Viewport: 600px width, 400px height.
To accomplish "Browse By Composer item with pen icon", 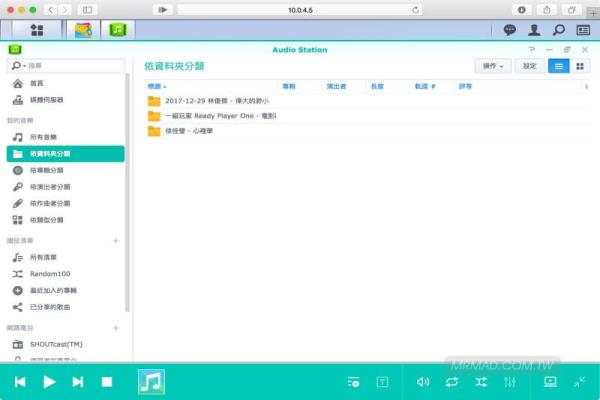I will 65,203.
